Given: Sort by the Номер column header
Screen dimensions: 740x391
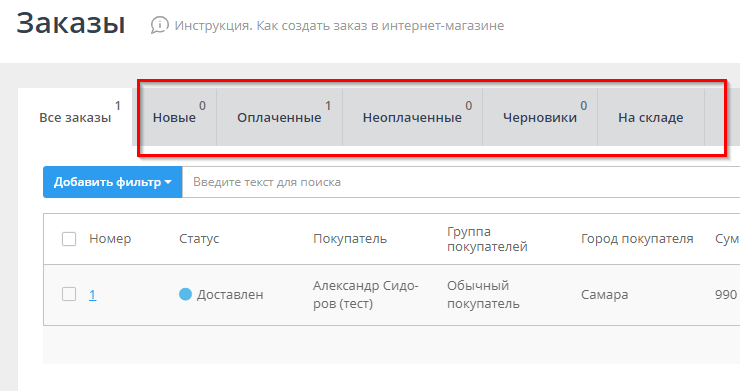Looking at the screenshot, I should 110,239.
